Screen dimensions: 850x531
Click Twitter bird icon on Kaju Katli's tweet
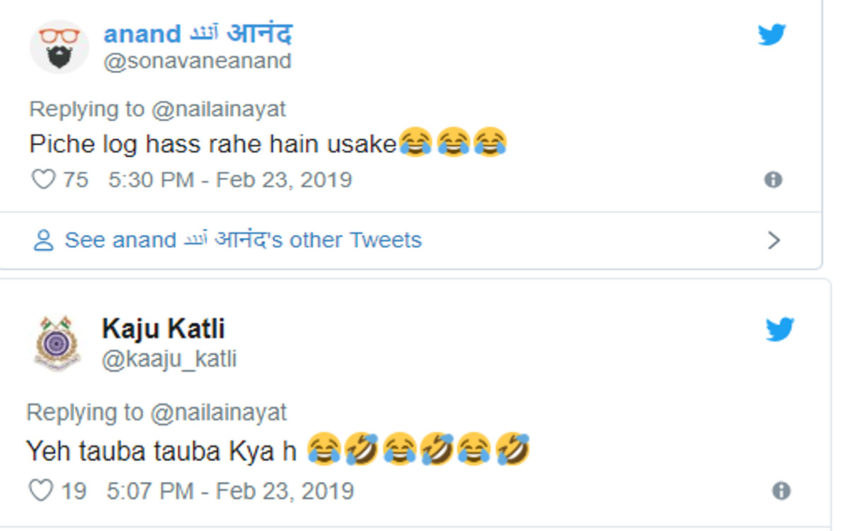[779, 330]
